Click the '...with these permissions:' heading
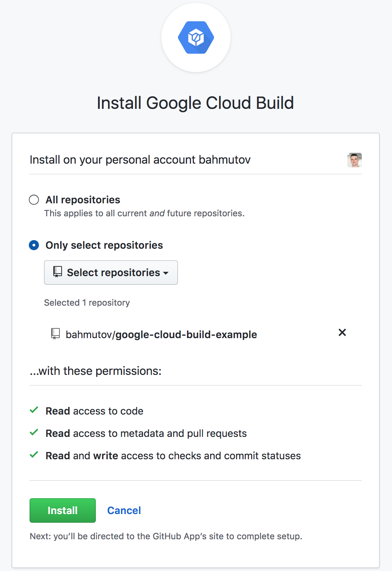 pyautogui.click(x=95, y=371)
